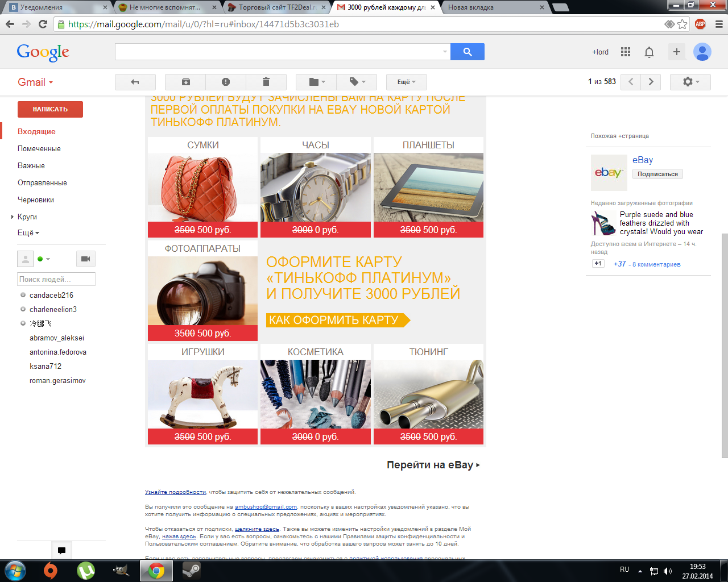The width and height of the screenshot is (728, 582).
Task: Click the chat profile picture icon
Action: (x=26, y=259)
